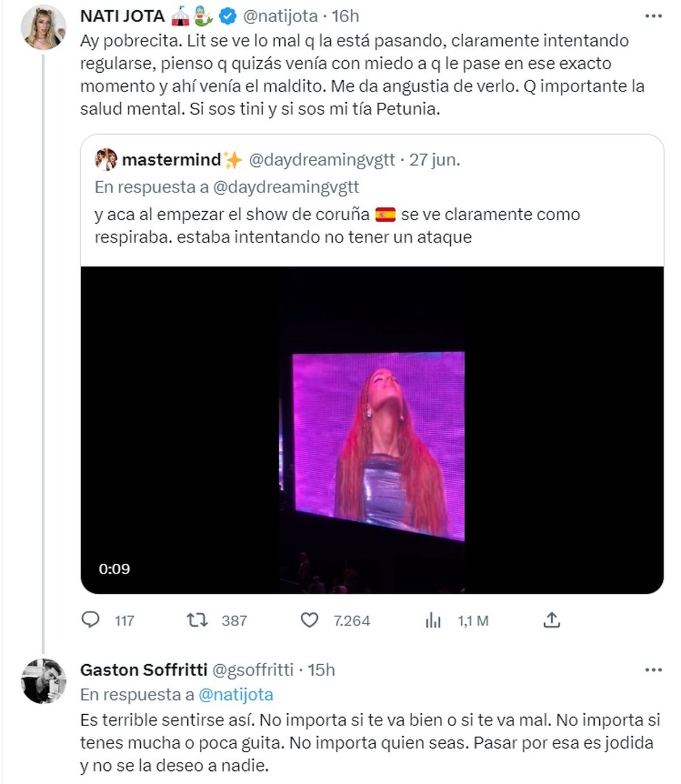Click the share upload icon

(x=552, y=620)
